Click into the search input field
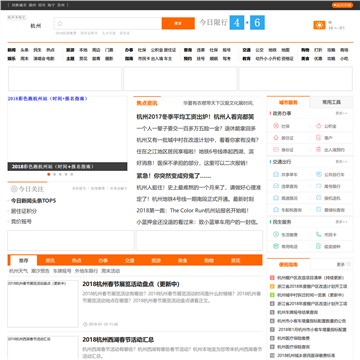 [108, 24]
